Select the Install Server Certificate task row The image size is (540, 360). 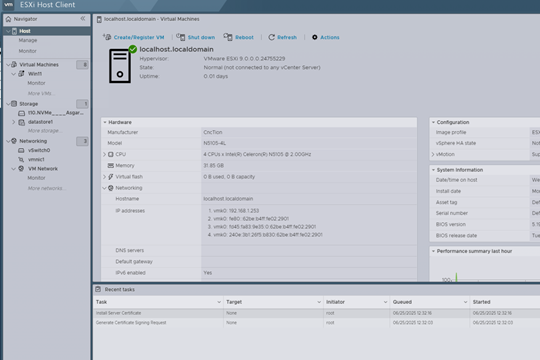tap(316, 313)
